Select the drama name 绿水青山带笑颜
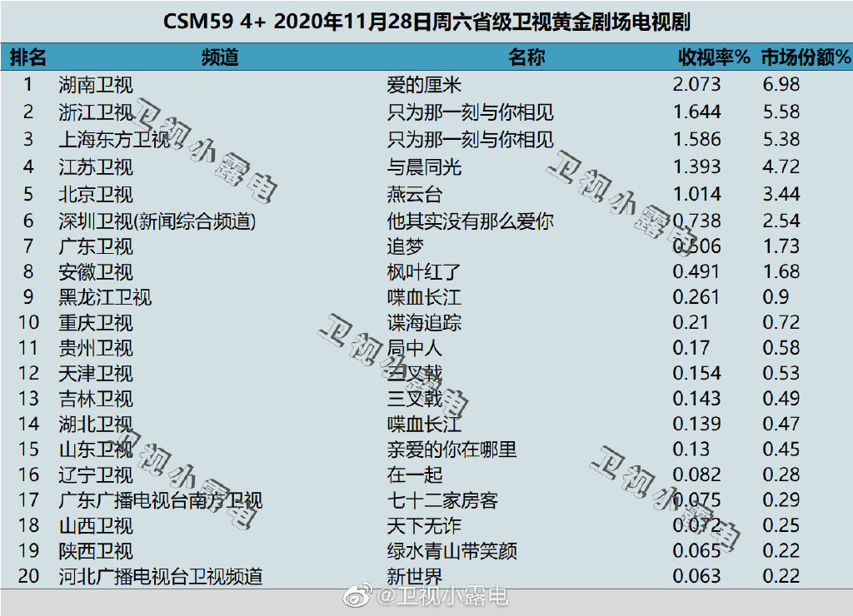Image resolution: width=853 pixels, height=616 pixels. [x=451, y=551]
